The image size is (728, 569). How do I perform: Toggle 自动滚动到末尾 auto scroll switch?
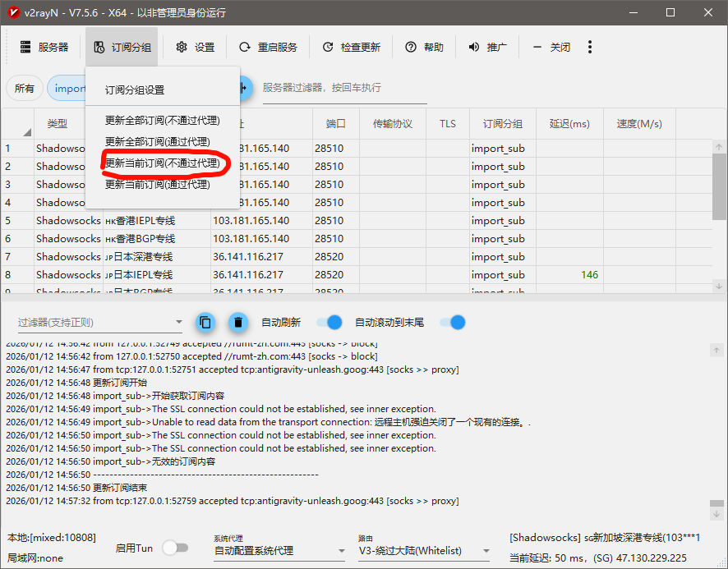(x=452, y=323)
